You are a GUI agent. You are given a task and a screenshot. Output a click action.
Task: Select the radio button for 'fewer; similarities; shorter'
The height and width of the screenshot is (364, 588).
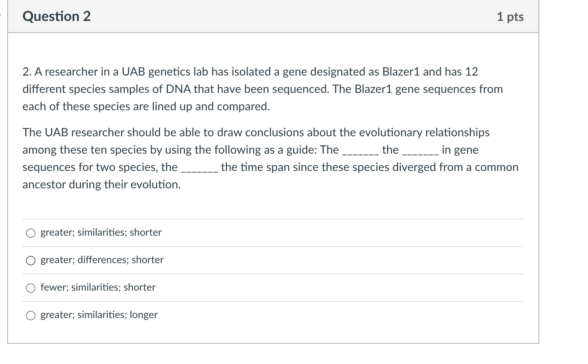(31, 288)
